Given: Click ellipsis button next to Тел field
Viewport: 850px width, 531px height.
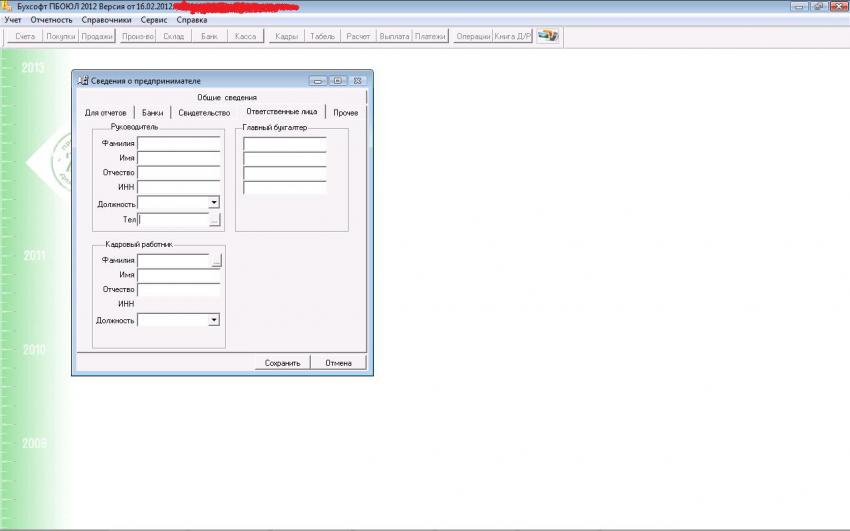Looking at the screenshot, I should pos(214,219).
